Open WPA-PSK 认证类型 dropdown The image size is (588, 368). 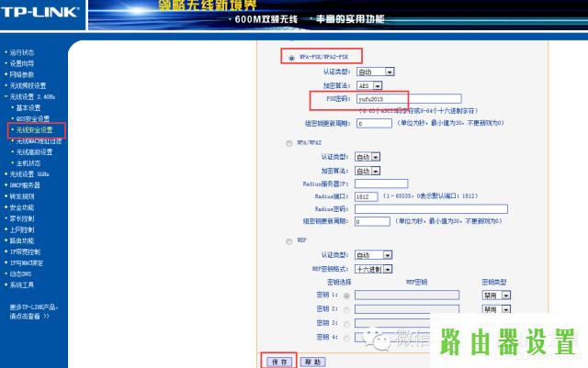click(376, 72)
